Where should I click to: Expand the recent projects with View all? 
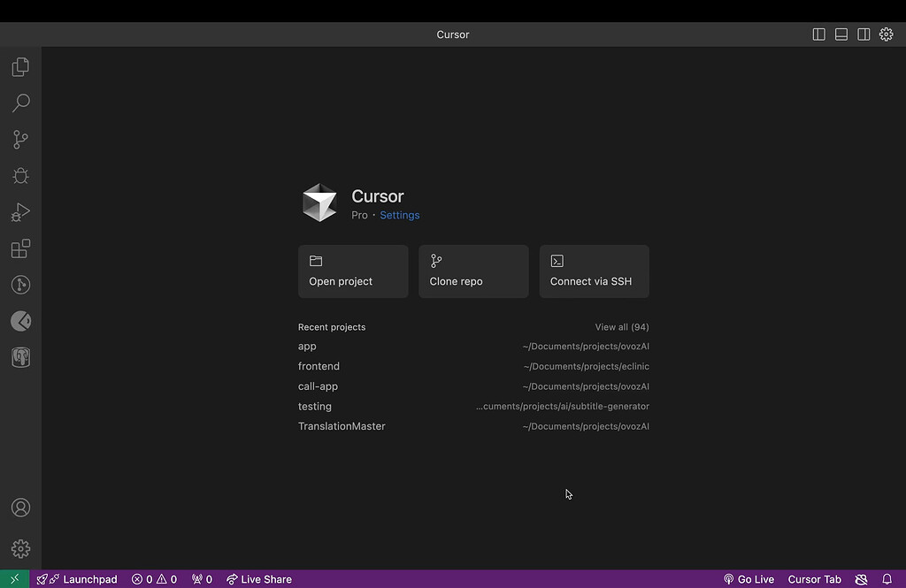click(x=622, y=326)
